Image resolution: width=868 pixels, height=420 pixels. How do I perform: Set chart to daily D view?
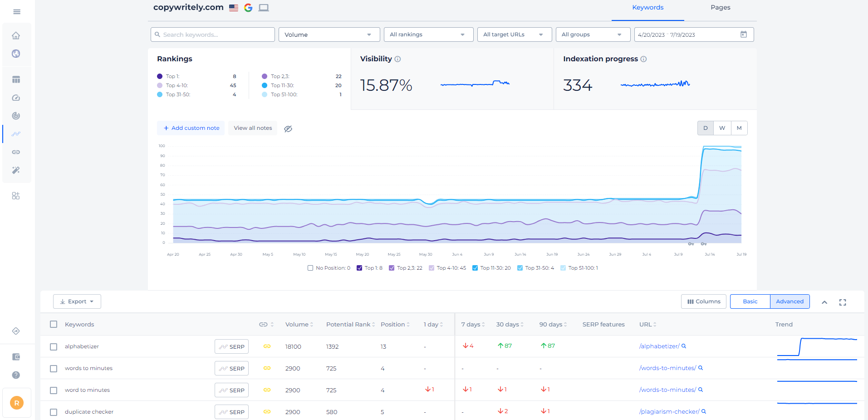point(706,128)
